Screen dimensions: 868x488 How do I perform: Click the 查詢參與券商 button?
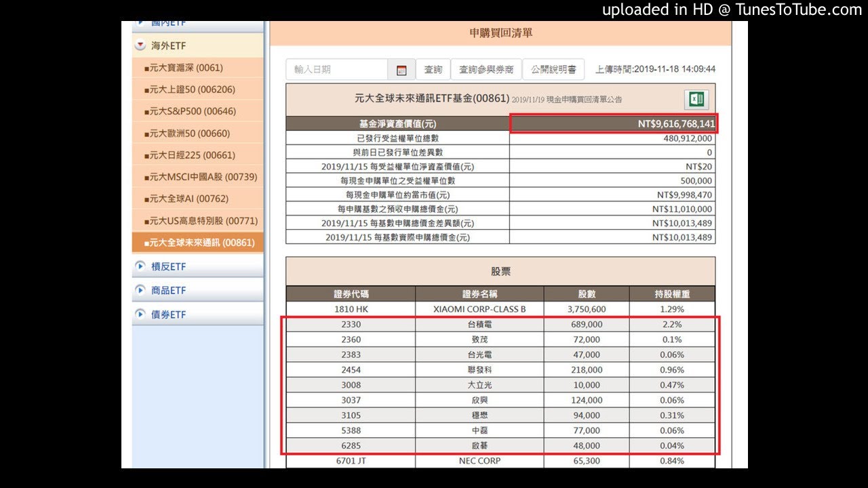[486, 70]
